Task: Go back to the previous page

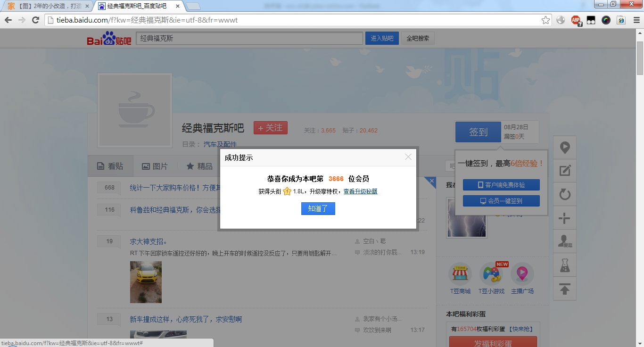Action: 8,20
